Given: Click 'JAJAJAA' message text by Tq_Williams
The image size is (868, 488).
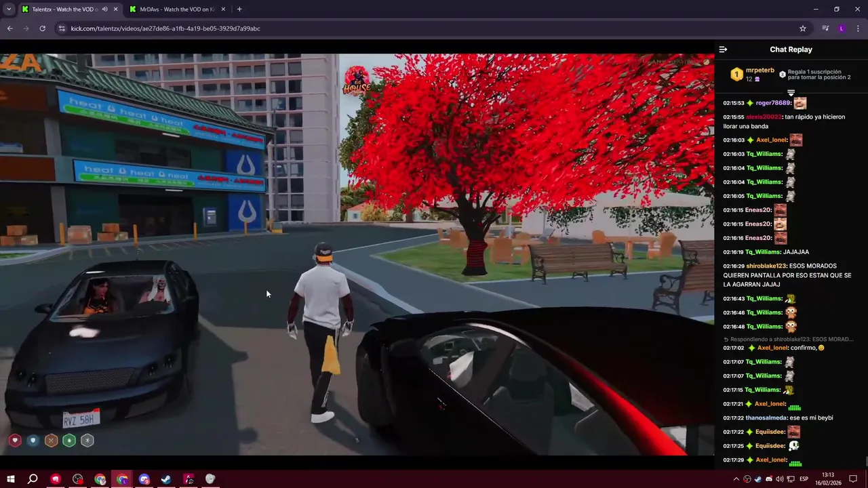Looking at the screenshot, I should click(x=796, y=252).
